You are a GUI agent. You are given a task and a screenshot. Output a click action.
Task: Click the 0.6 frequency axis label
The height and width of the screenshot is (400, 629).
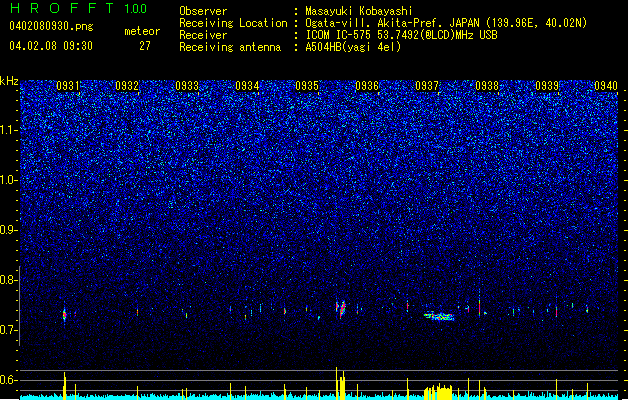(9, 380)
